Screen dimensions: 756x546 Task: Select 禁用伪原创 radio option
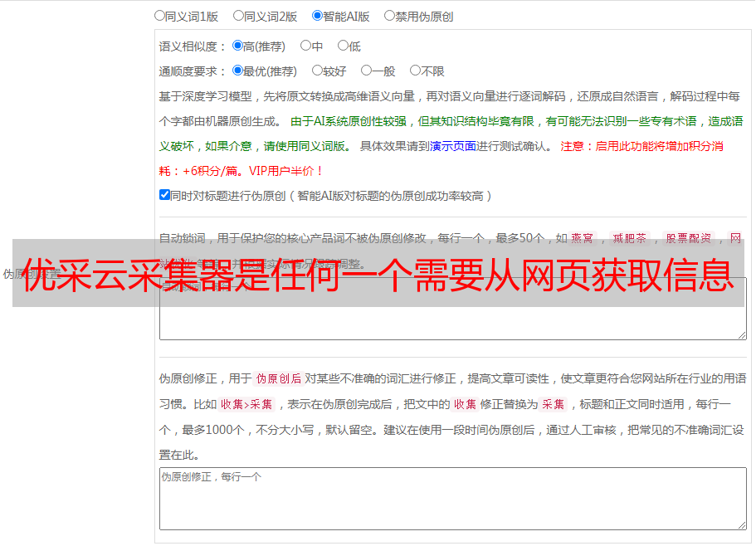pos(389,16)
